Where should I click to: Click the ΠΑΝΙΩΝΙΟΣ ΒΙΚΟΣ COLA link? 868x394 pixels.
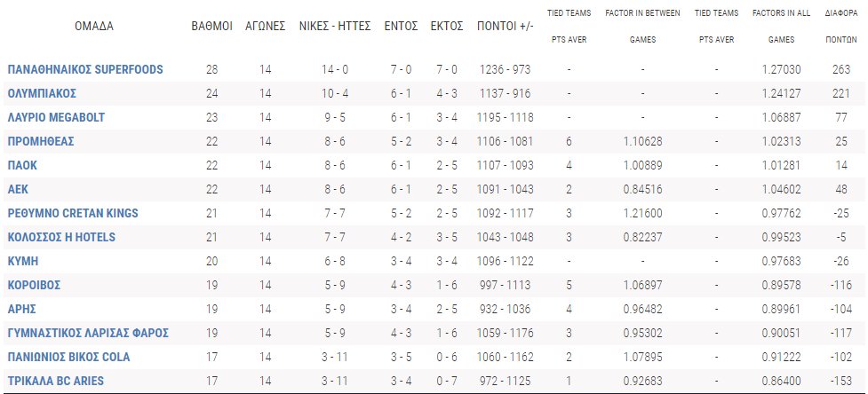pos(68,357)
